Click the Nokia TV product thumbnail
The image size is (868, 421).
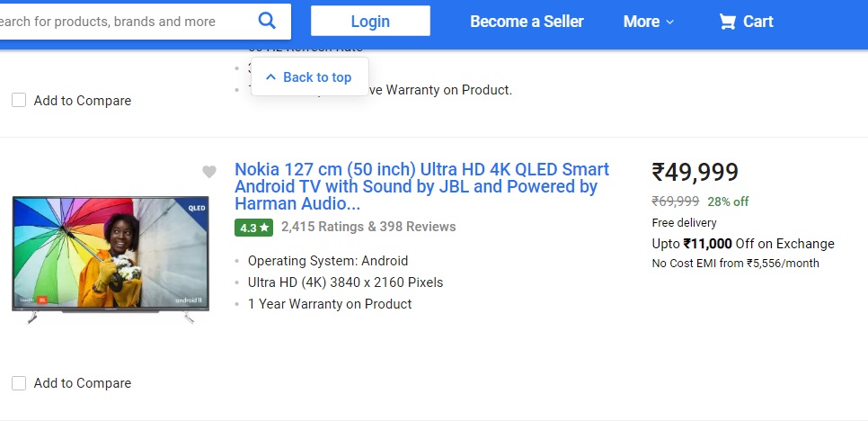coord(110,257)
